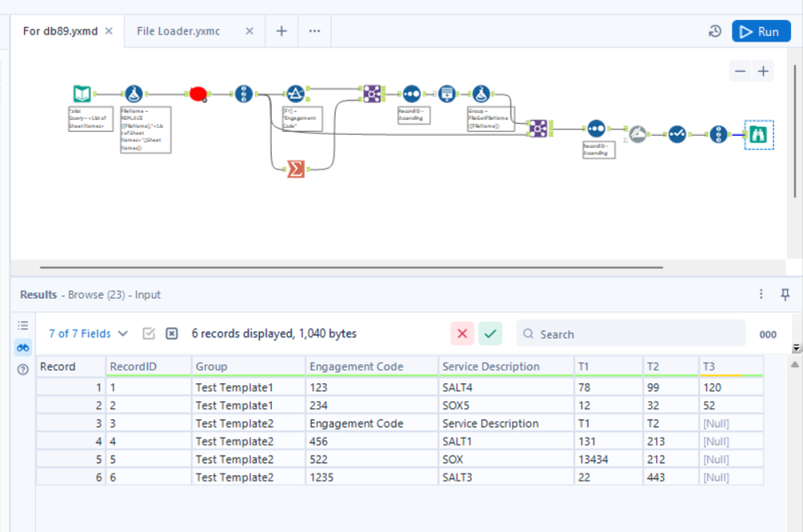Select the Sort tool after the lower Join

point(596,129)
